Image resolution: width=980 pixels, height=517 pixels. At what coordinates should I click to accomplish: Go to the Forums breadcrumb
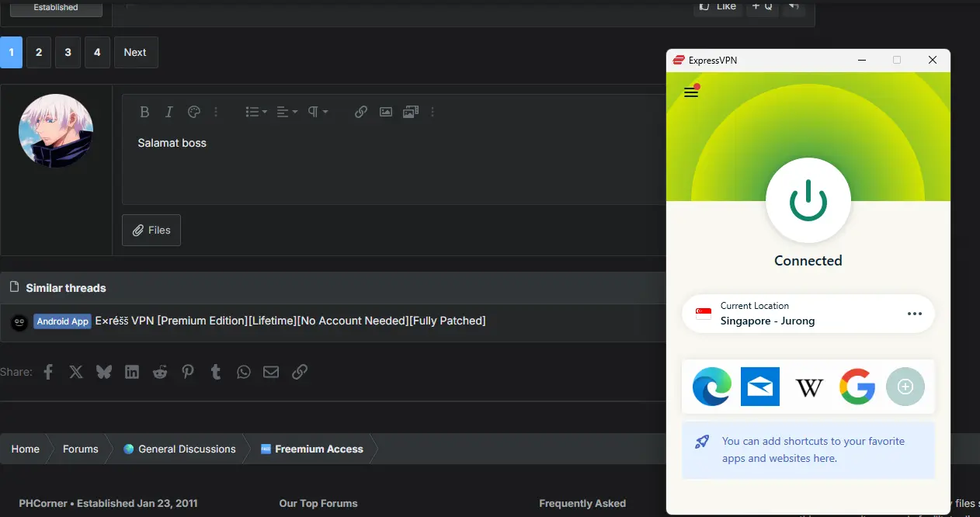click(x=81, y=449)
